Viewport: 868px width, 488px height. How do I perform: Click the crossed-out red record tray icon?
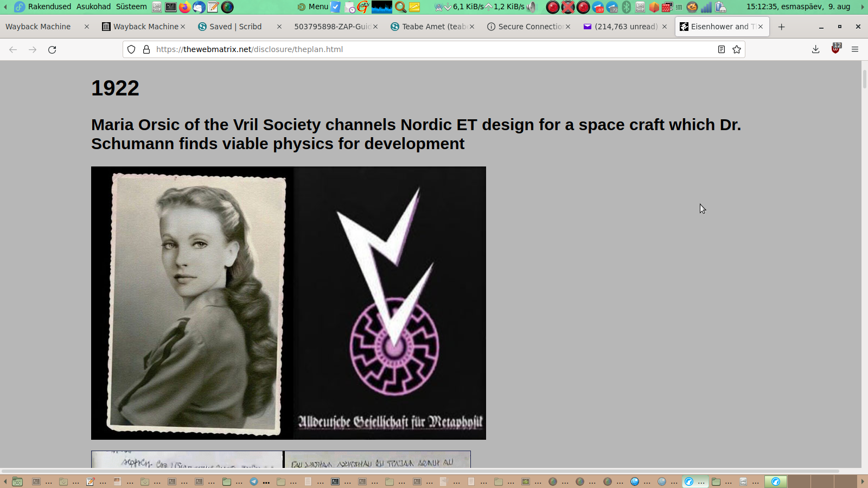pos(568,7)
